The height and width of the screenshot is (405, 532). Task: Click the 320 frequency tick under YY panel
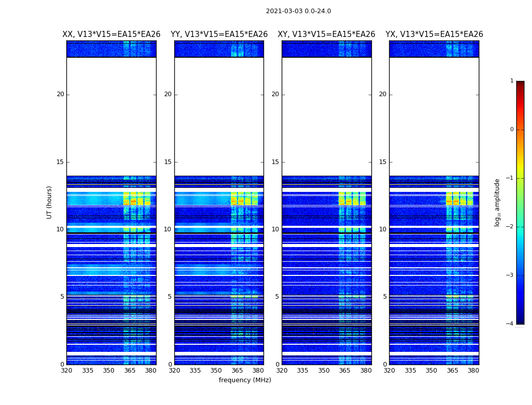(x=174, y=371)
